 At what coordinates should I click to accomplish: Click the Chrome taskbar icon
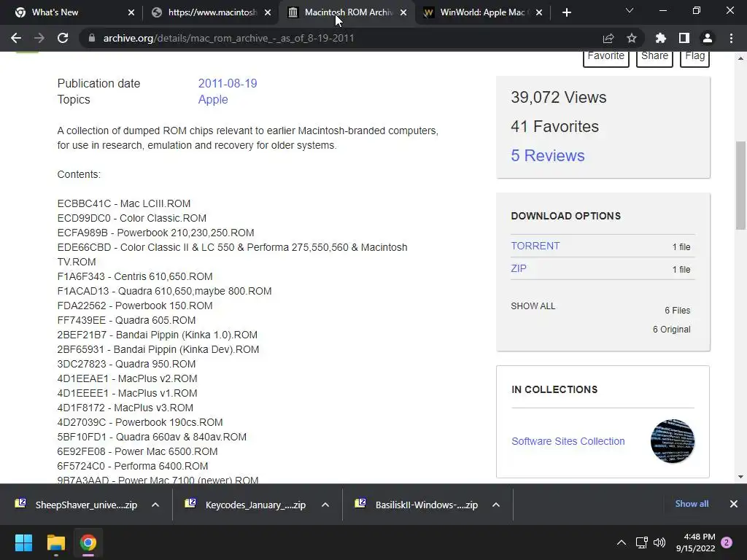pyautogui.click(x=88, y=542)
